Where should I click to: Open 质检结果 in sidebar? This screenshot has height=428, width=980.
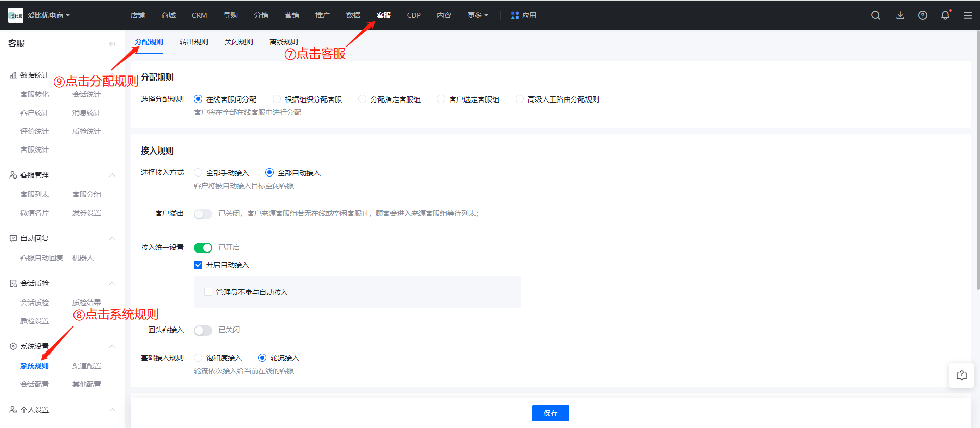(87, 303)
